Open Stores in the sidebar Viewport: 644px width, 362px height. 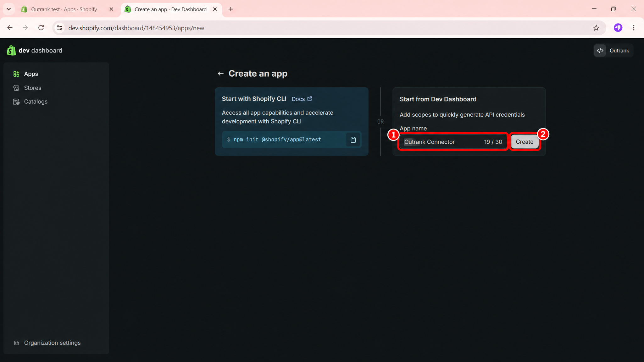tap(57, 88)
